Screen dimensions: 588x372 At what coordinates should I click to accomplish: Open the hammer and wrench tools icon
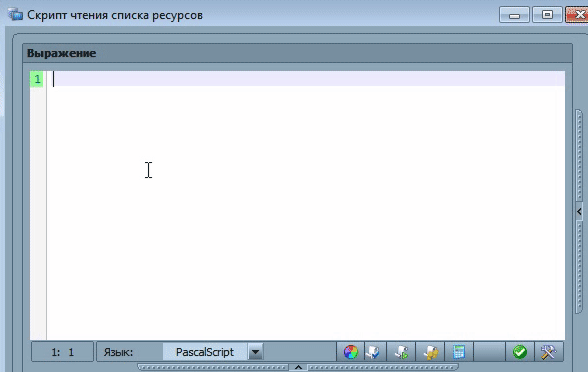coord(549,352)
